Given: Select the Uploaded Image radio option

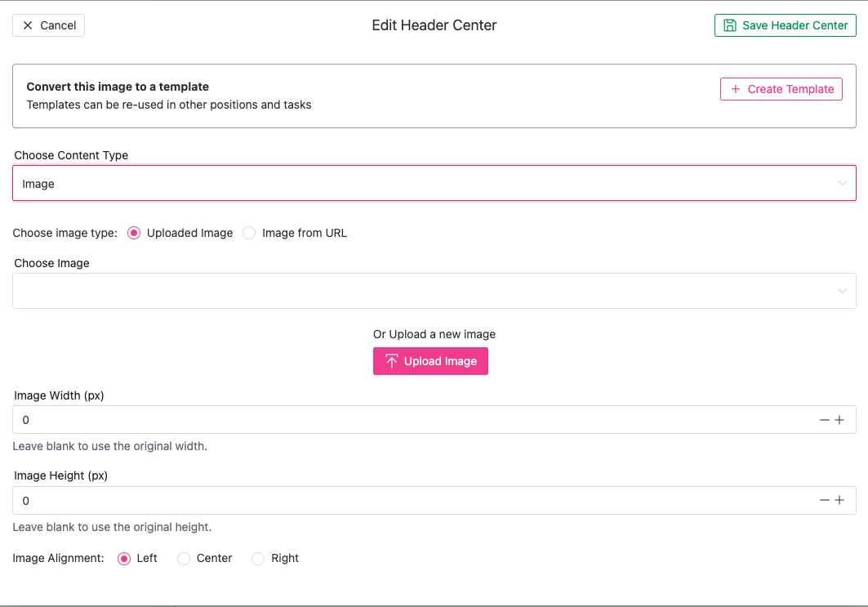Looking at the screenshot, I should click(135, 233).
